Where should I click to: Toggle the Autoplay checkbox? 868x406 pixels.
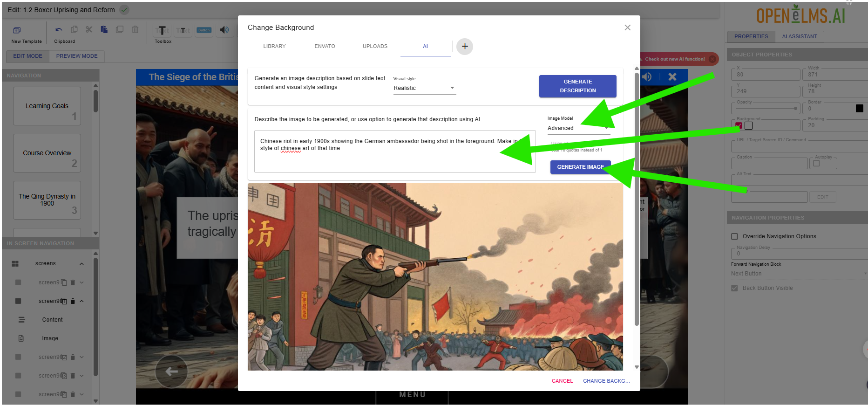coord(816,163)
